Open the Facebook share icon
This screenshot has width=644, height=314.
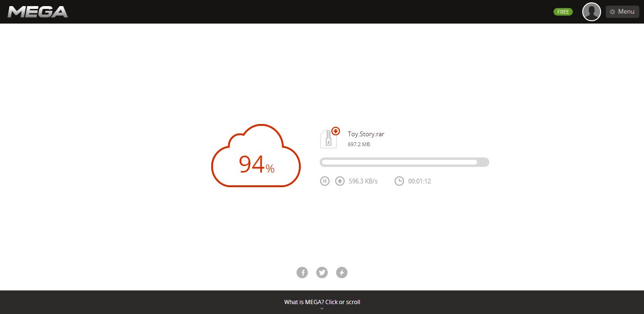(302, 273)
